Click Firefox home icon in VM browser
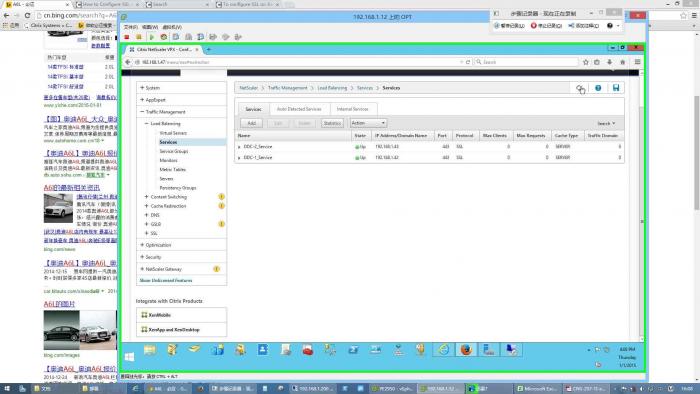The width and height of the screenshot is (700, 394). pyautogui.click(x=622, y=62)
